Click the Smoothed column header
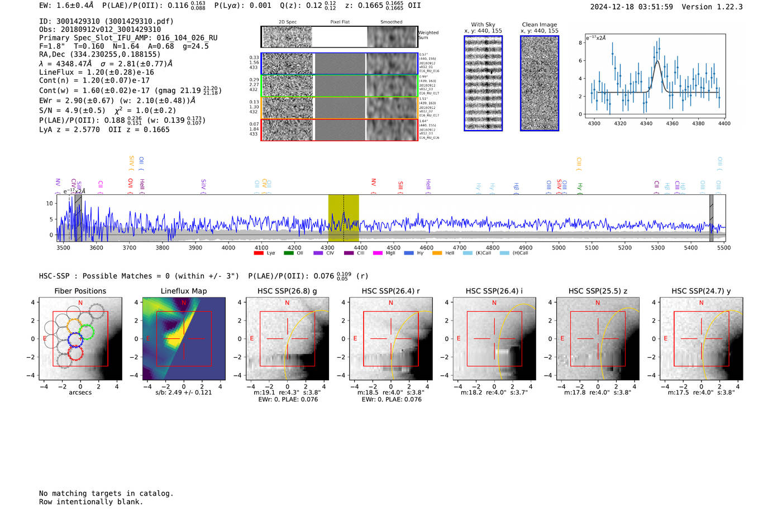Viewport: 782px width, 532px height. pyautogui.click(x=392, y=22)
